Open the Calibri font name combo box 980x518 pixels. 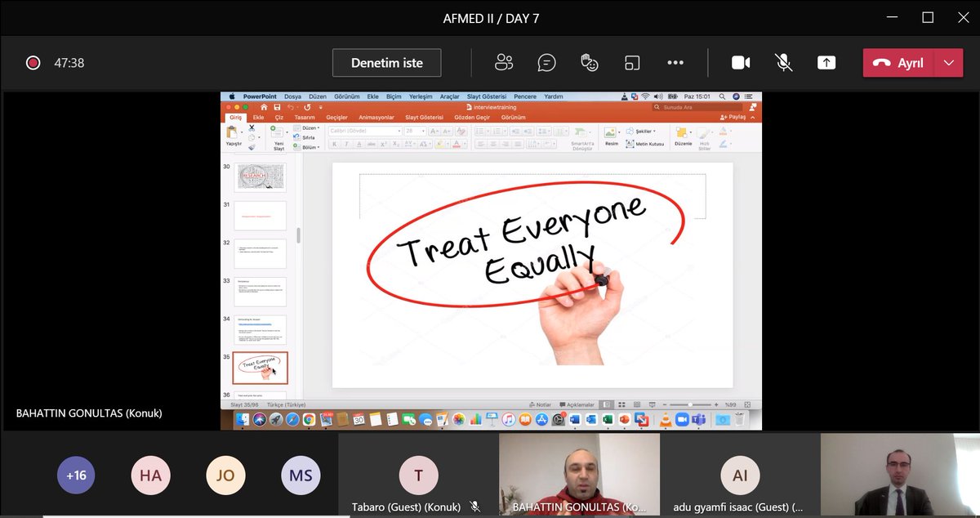click(365, 131)
